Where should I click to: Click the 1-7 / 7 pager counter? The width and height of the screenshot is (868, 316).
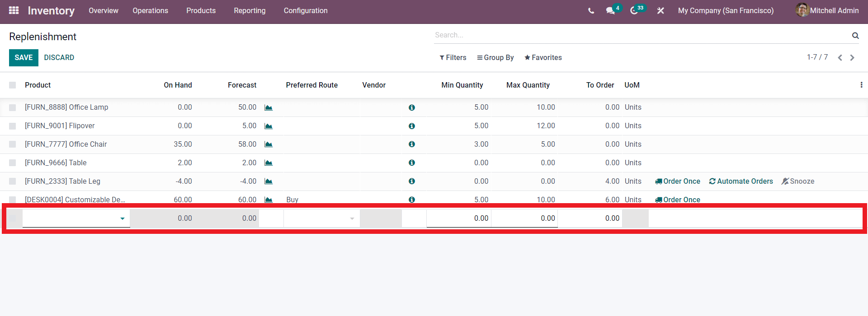pyautogui.click(x=817, y=57)
